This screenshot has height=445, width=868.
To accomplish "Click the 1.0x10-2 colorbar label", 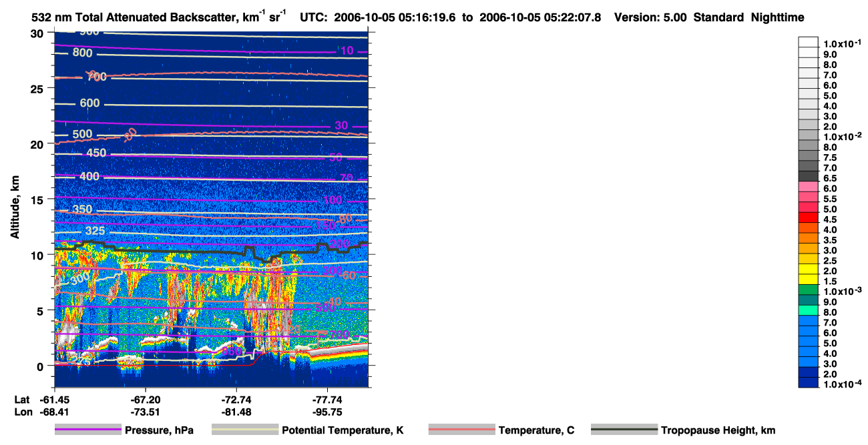I will pos(841,137).
